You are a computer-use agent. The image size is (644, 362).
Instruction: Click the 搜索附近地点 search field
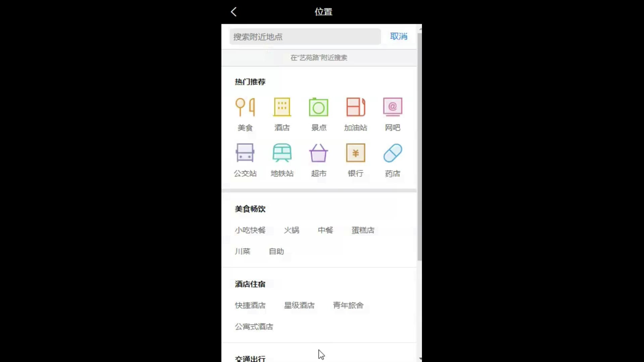(305, 37)
